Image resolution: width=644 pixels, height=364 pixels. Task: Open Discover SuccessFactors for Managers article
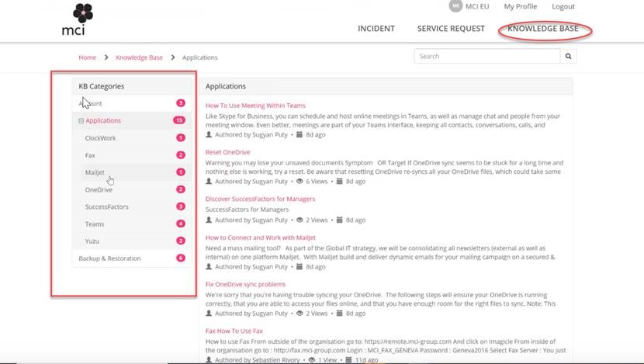point(261,199)
